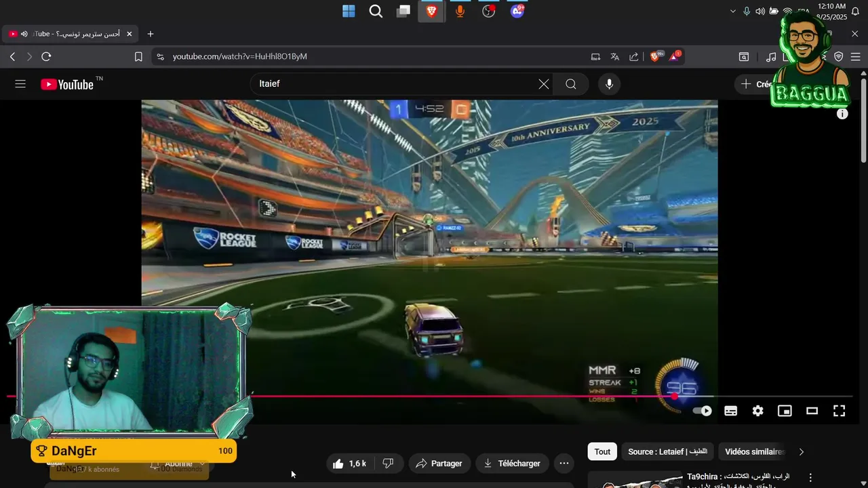Show video info card icon

[x=842, y=114]
